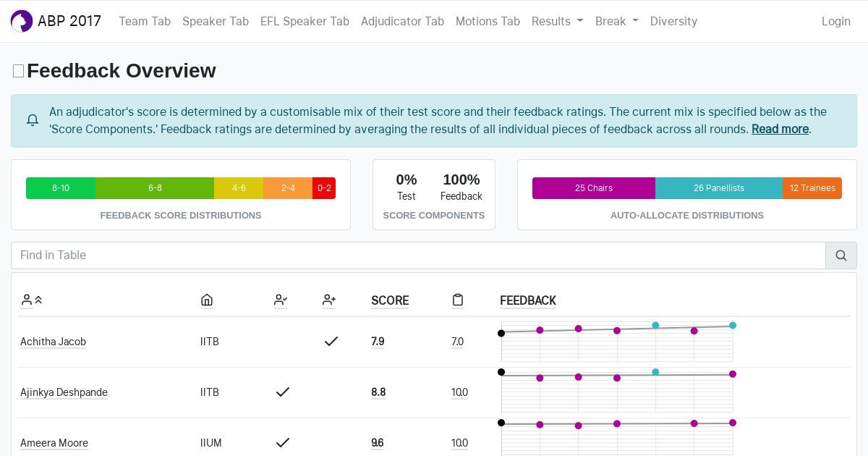
Task: Open the Read more link
Action: coord(780,129)
